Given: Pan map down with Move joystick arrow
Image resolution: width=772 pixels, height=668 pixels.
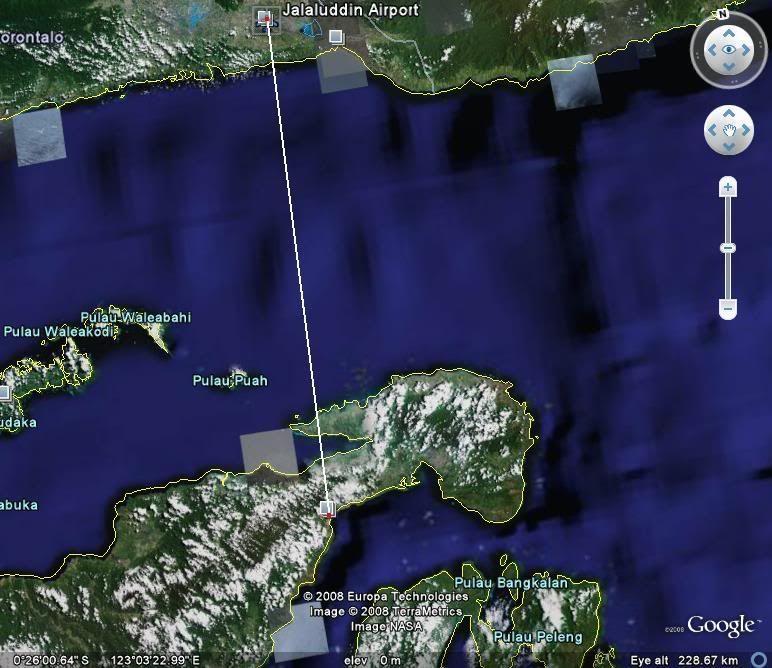Looking at the screenshot, I should 729,147.
